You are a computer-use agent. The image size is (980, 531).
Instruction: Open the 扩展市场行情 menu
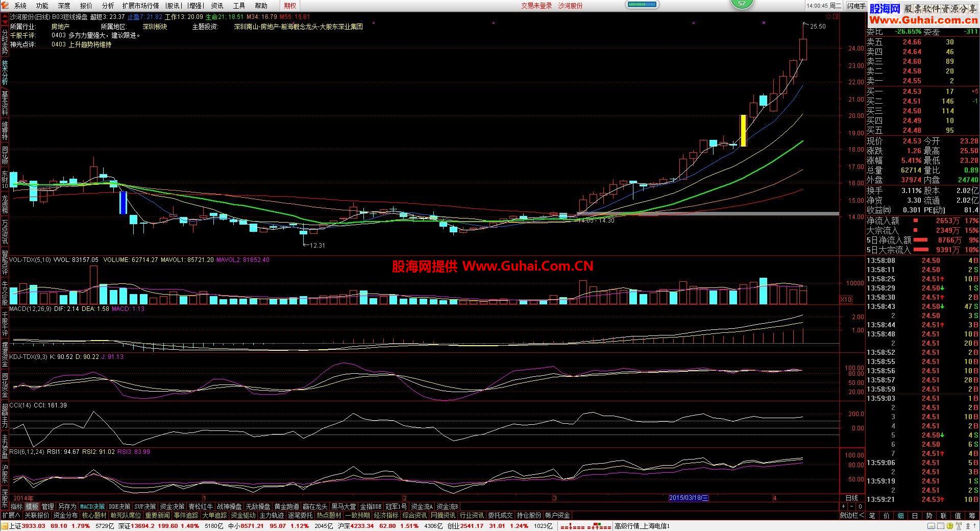click(x=140, y=6)
